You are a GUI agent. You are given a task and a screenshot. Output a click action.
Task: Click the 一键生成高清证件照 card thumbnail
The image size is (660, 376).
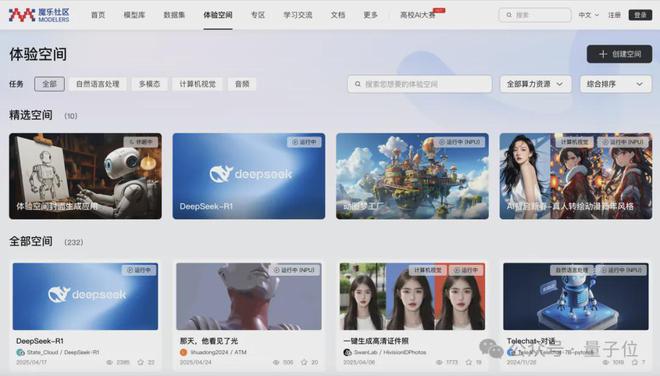(412, 296)
